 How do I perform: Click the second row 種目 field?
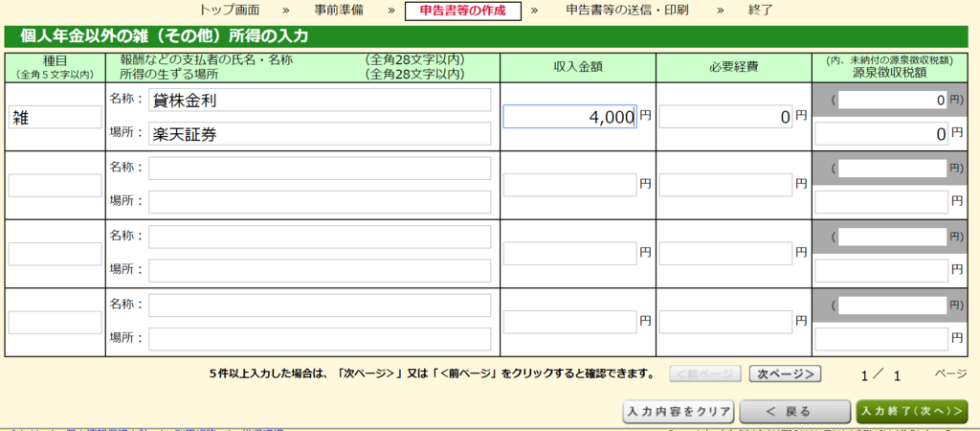click(55, 185)
